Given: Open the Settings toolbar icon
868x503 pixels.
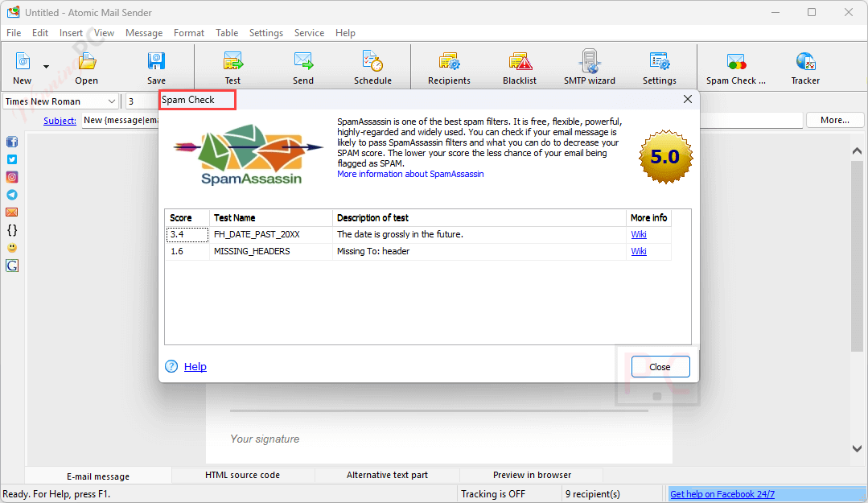Looking at the screenshot, I should [x=660, y=61].
